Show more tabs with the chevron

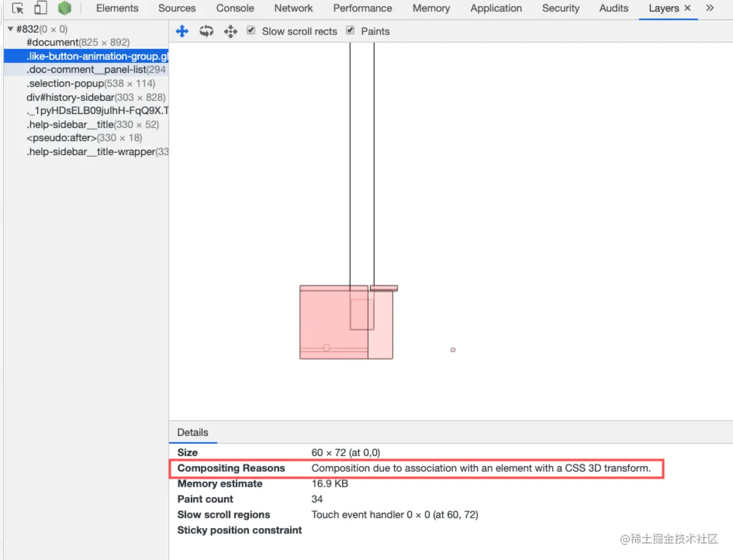[x=710, y=8]
